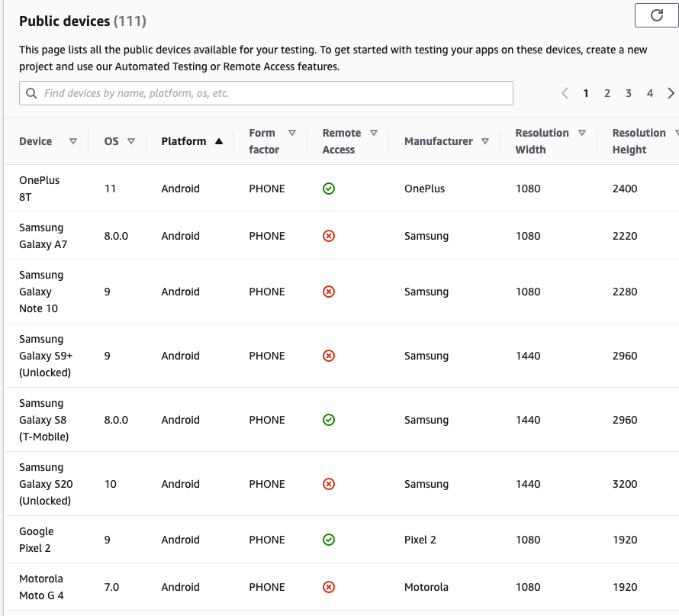Click PHONE form factor in Pixel 2 row
679x616 pixels.
267,540
